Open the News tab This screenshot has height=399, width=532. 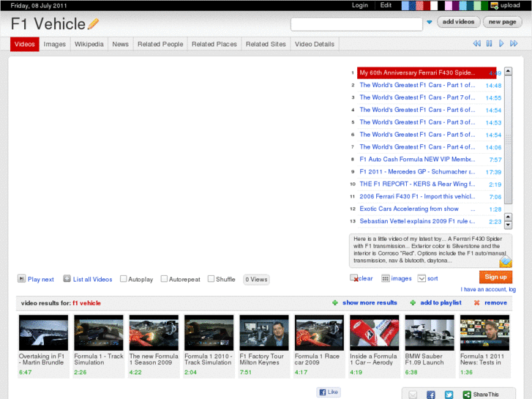pyautogui.click(x=121, y=44)
